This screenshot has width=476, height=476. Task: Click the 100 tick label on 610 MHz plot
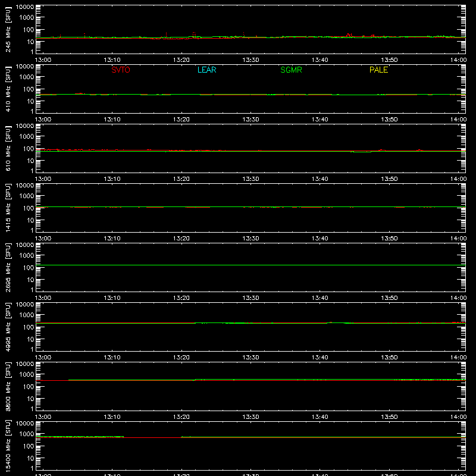29,149
